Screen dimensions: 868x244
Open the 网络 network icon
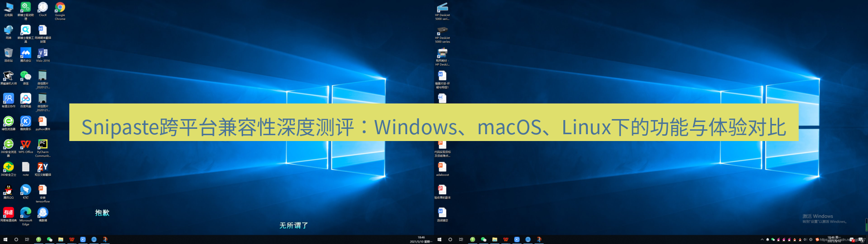pyautogui.click(x=8, y=32)
